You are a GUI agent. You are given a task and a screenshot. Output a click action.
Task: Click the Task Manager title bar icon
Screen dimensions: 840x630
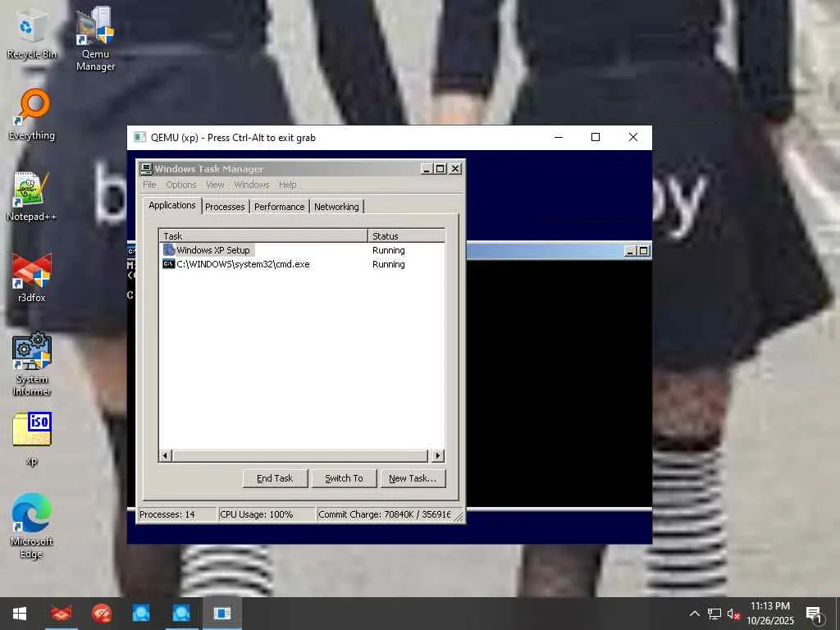point(146,169)
